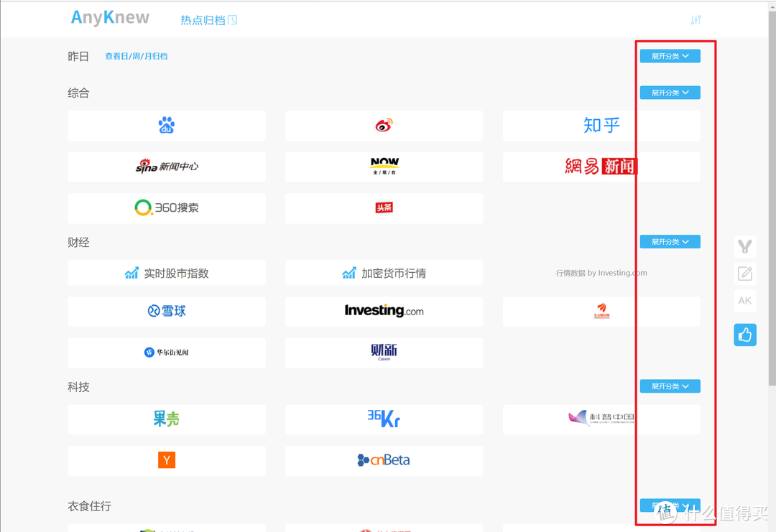
Task: Click the Y-shaped icon in right sidebar
Action: 745,247
